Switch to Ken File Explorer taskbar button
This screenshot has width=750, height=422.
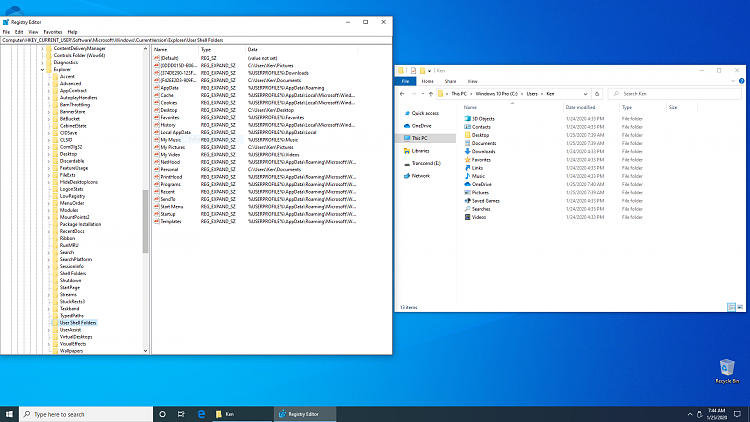click(x=242, y=414)
